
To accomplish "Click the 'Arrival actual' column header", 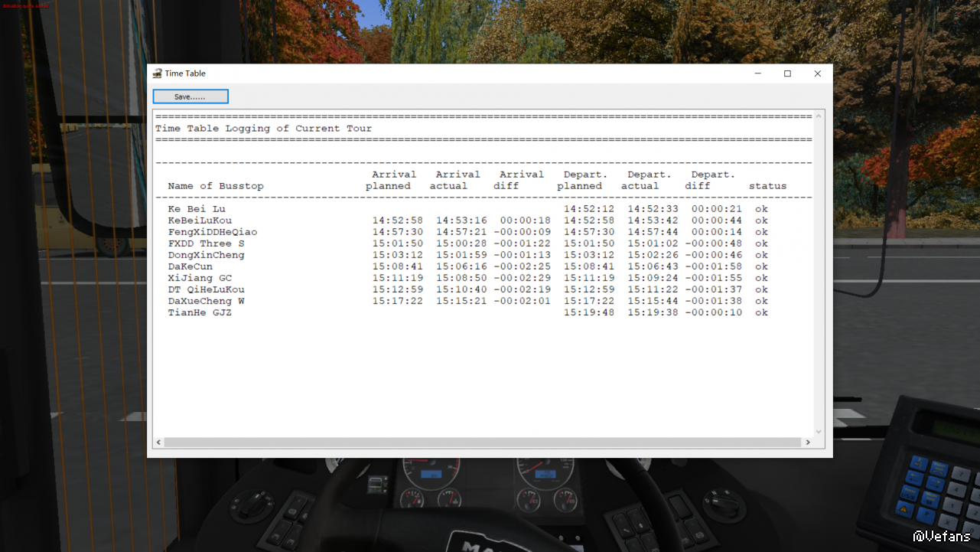I will 455,180.
